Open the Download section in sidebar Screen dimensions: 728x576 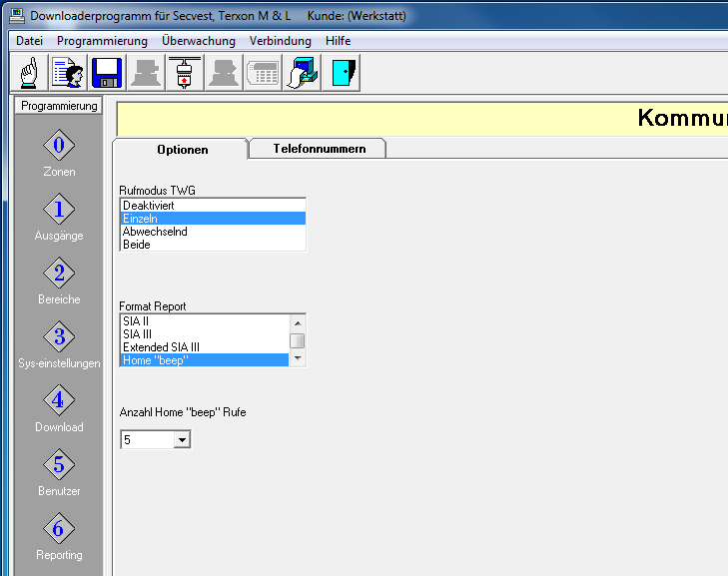coord(59,402)
